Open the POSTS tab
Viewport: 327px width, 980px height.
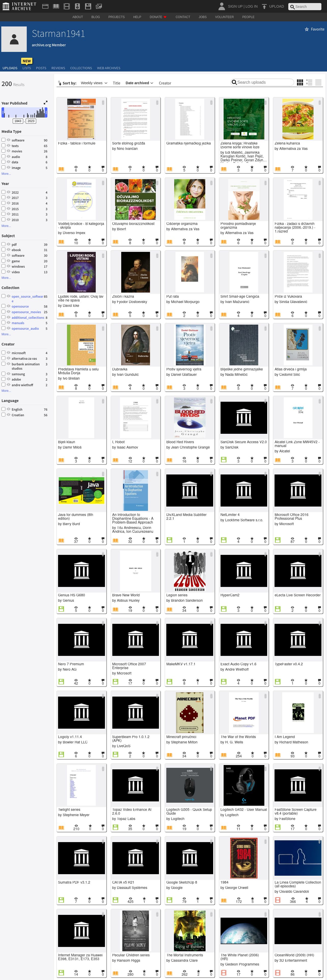click(41, 68)
